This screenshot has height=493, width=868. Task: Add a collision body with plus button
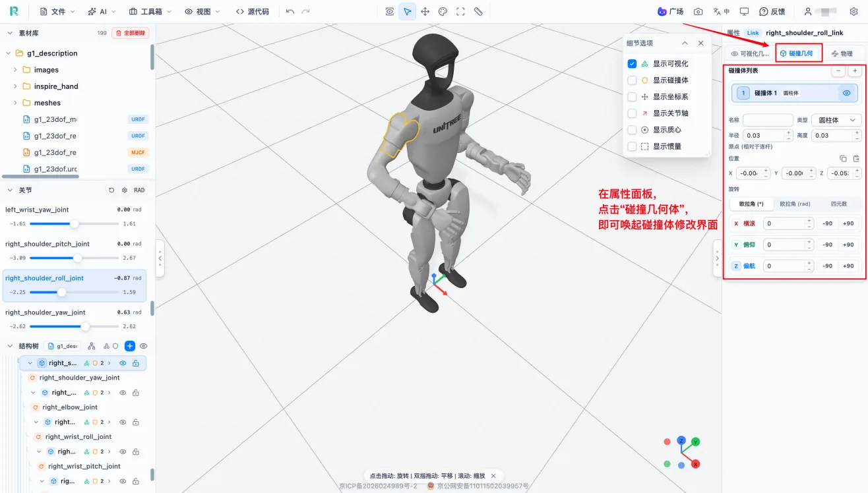coord(855,71)
